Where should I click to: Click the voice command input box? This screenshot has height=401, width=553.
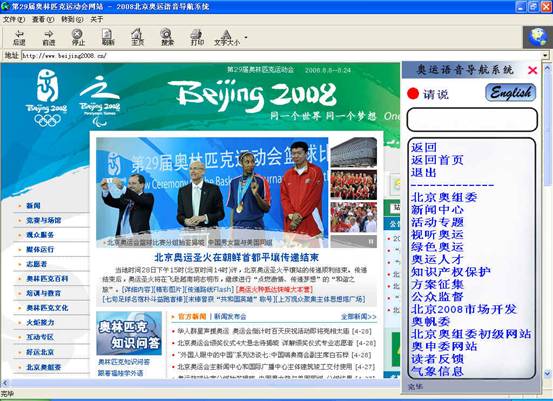click(x=472, y=120)
